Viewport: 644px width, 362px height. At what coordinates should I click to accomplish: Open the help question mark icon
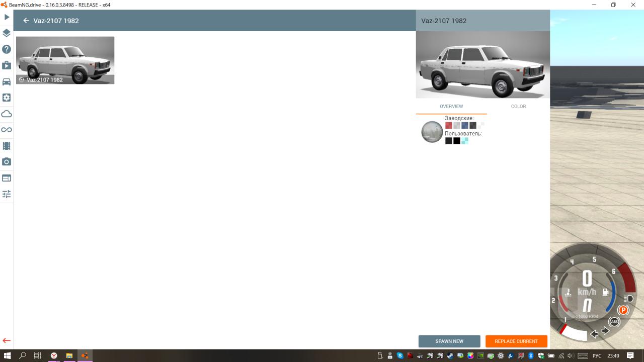[7, 49]
